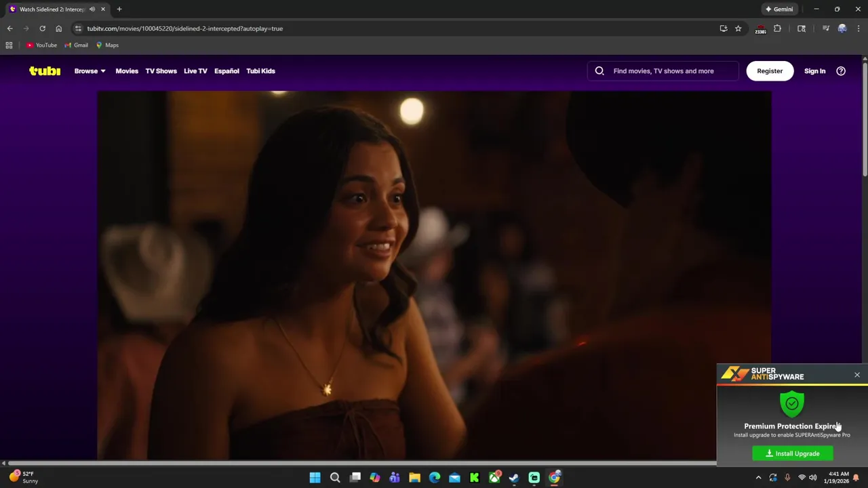
Task: Open the weather widget showing 52°F Sunny
Action: [x=24, y=477]
